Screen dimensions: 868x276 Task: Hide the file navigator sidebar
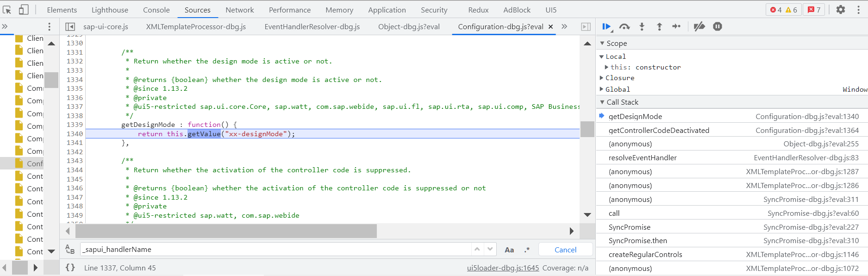[x=70, y=27]
